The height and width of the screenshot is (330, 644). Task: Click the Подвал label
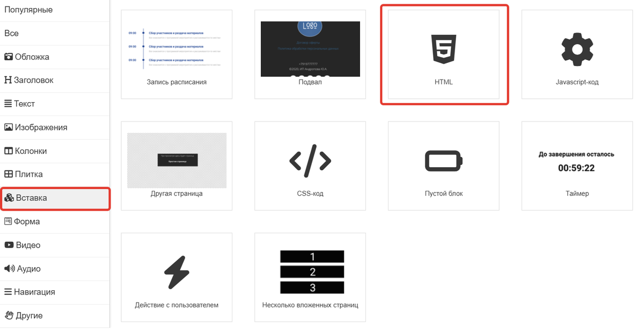pos(310,82)
